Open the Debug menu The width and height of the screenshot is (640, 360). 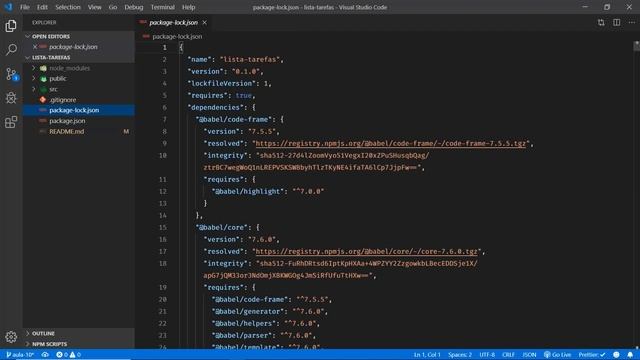[x=134, y=7]
